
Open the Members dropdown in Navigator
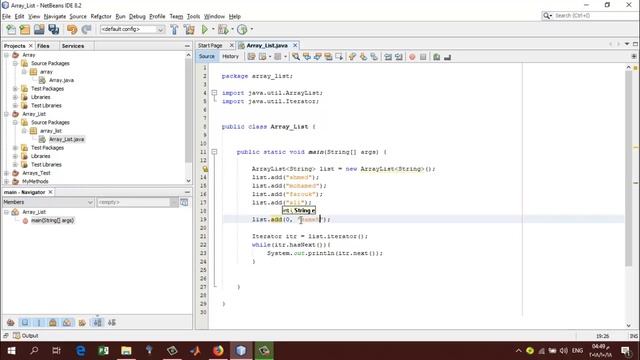[48, 202]
